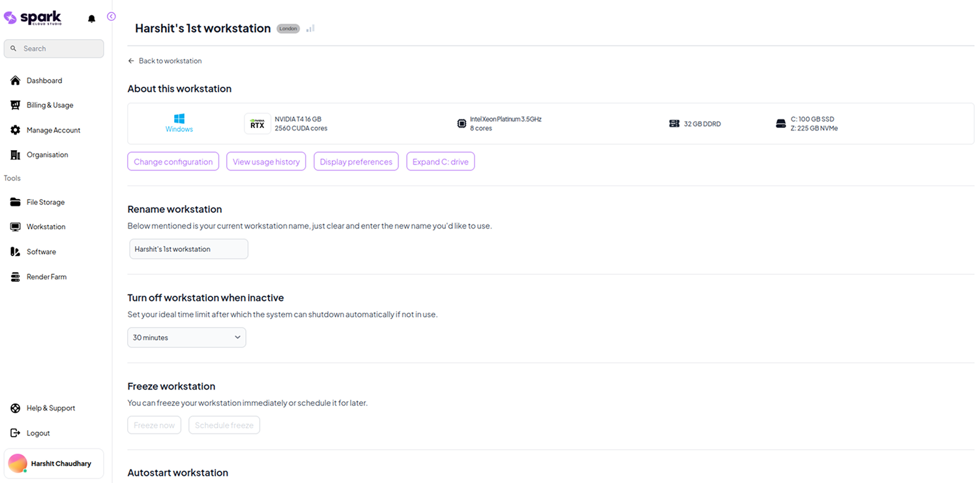The image size is (980, 483).
Task: Click the File Storage folder icon
Action: [15, 202]
